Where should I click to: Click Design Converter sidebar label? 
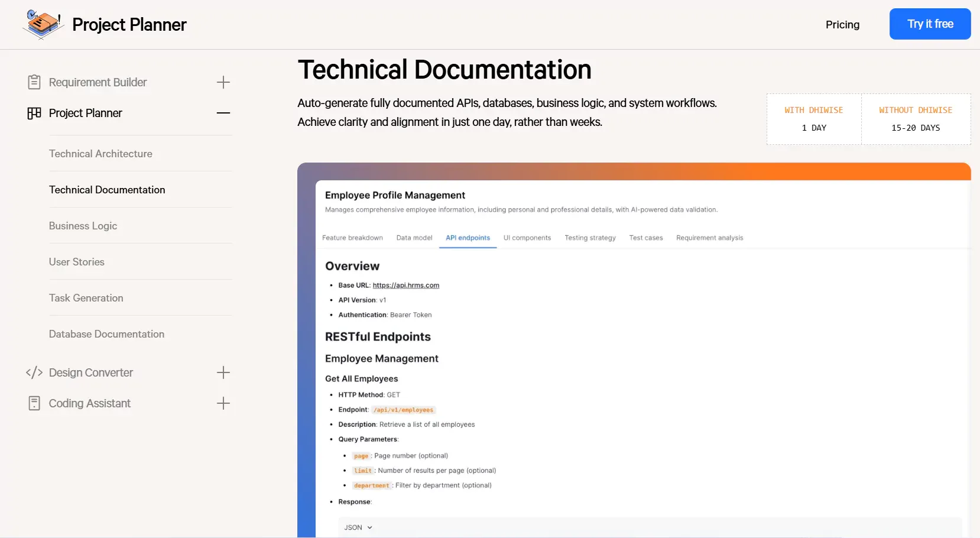tap(91, 372)
